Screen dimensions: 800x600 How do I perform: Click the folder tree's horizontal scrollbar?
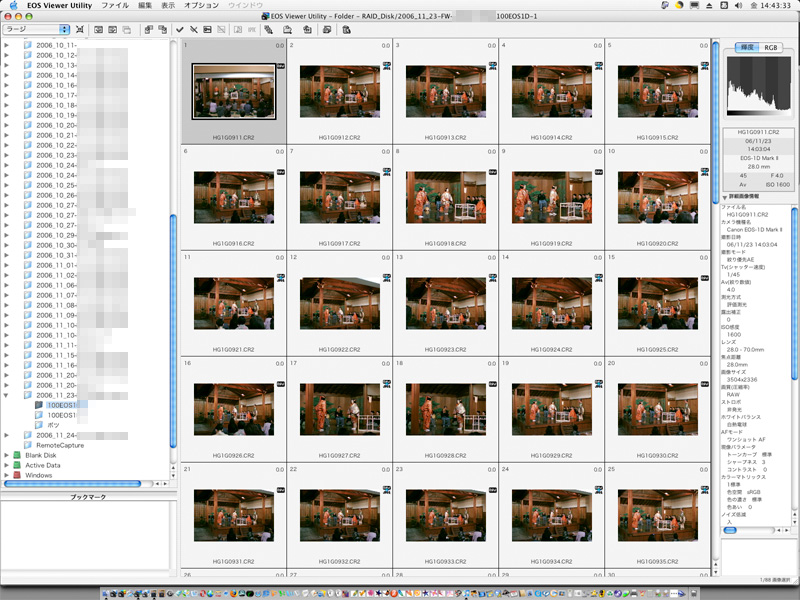coord(72,483)
